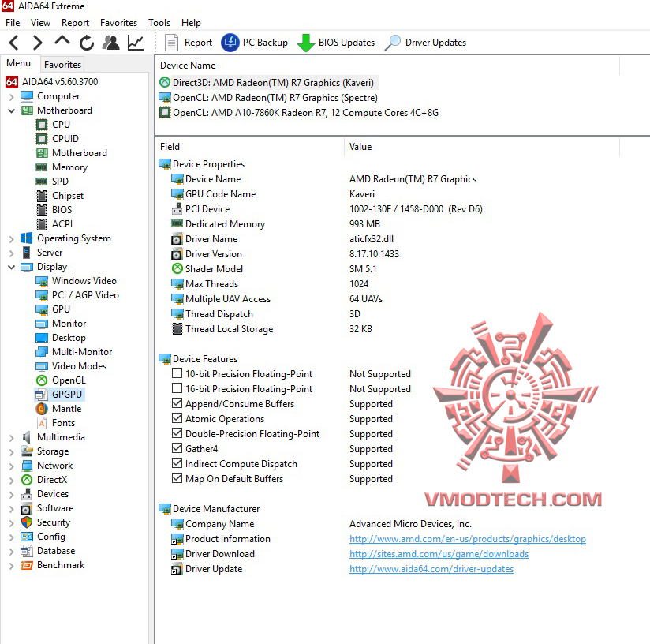Open the View menu
The width and height of the screenshot is (650, 644).
click(x=41, y=23)
